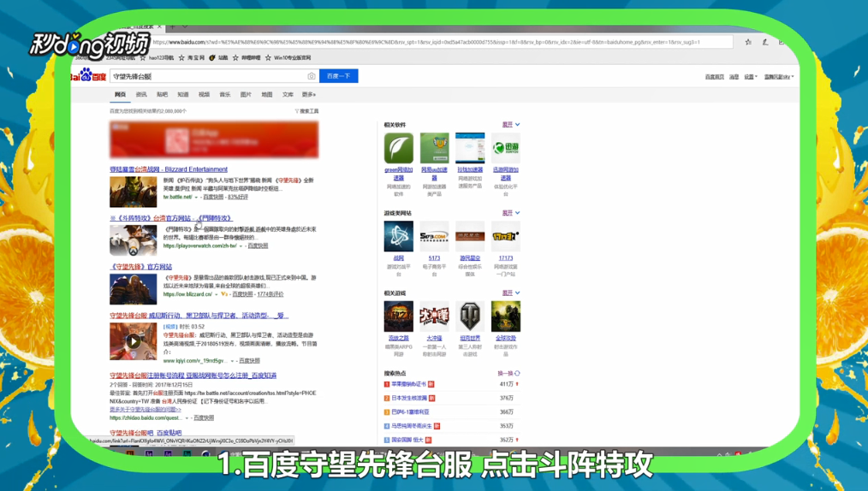Expand the 游戏类网站 section
Image resolution: width=868 pixels, height=491 pixels.
pyautogui.click(x=511, y=213)
